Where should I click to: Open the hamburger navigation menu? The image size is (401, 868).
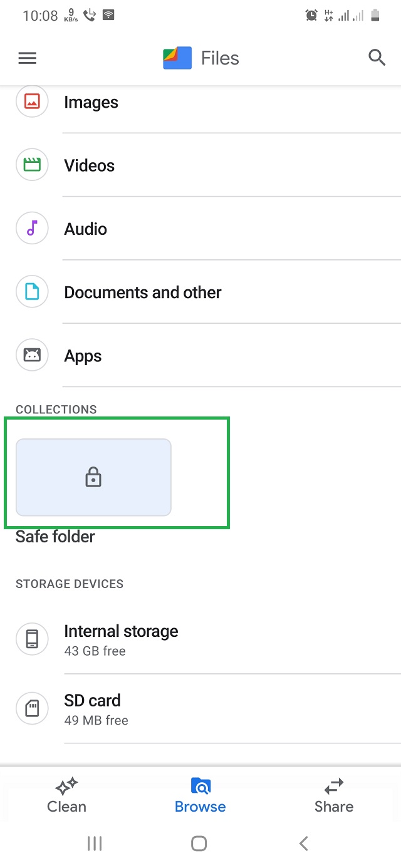[28, 58]
